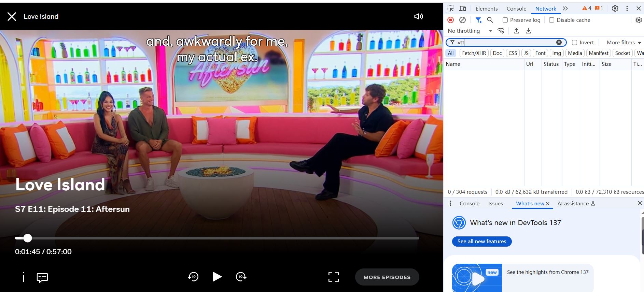Open Network settings gear icon
Screen dimensions: 644x292
639,20
